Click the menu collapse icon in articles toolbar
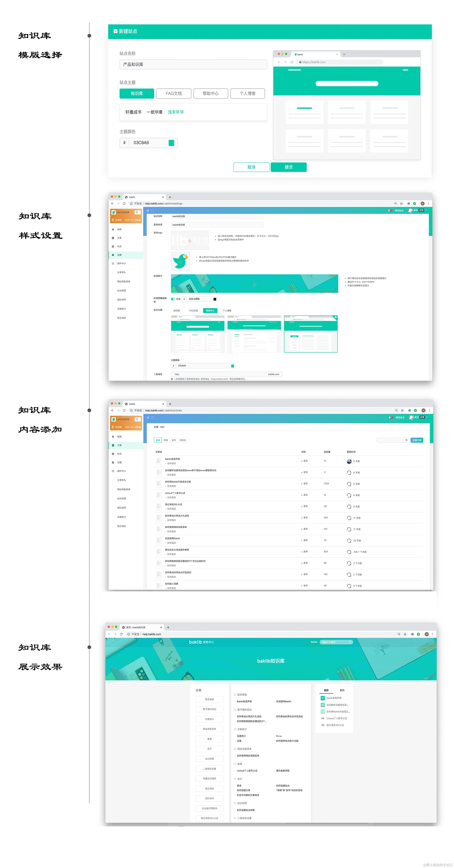The height and width of the screenshot is (868, 454). click(148, 418)
